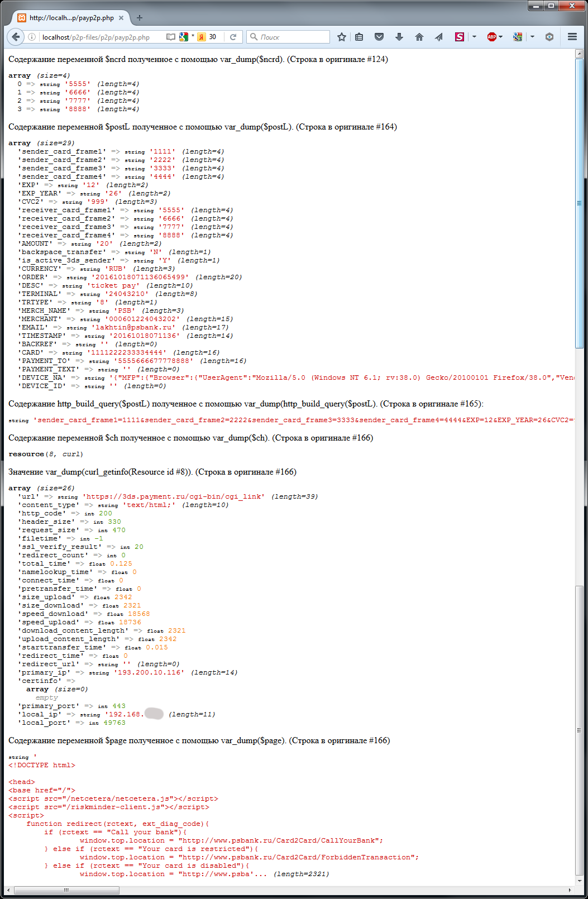
Task: Click the Google extension icon in address bar
Action: click(x=183, y=37)
